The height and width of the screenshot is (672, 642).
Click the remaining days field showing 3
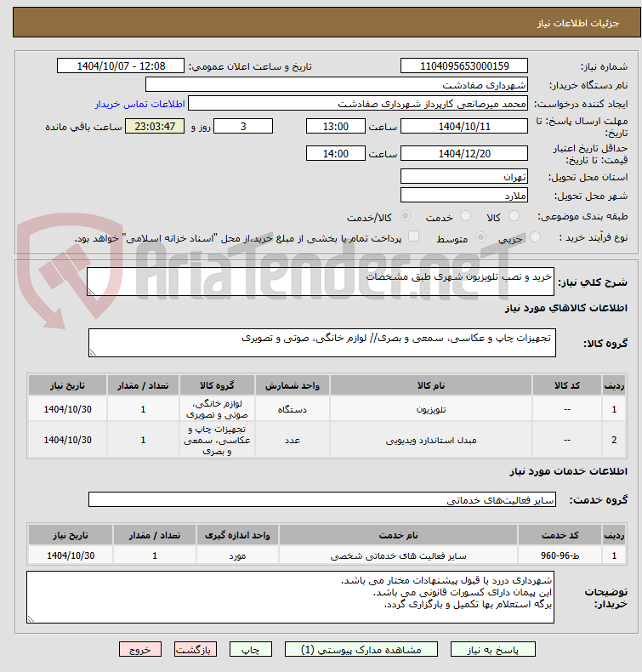[243, 127]
